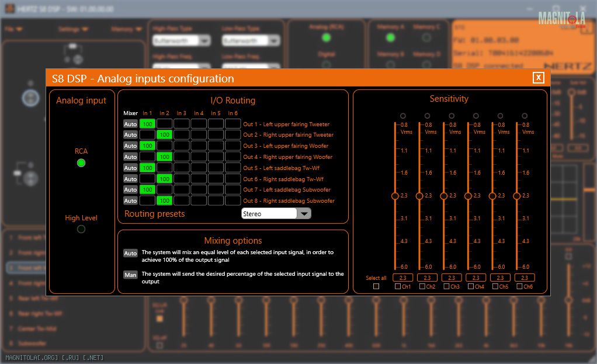Tick the Ch5 sensitivity checkbox
Screen dimensions: 597x364
coord(495,286)
